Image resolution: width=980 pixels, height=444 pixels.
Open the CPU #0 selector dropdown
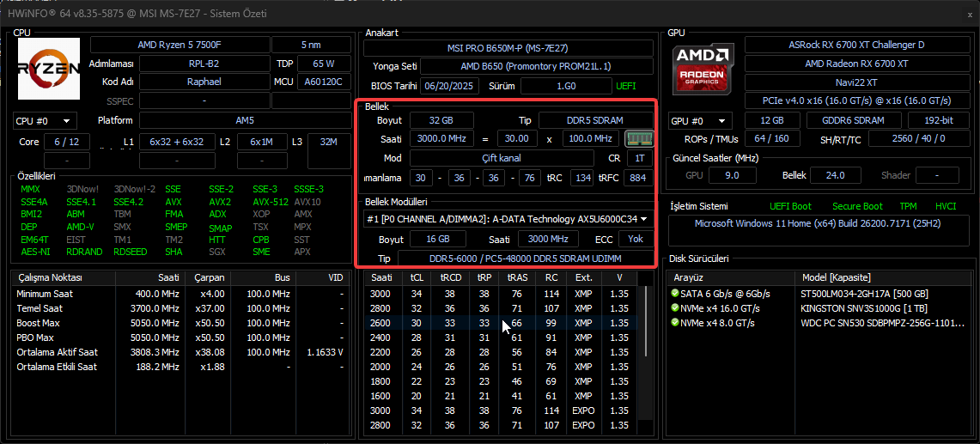pyautogui.click(x=45, y=121)
